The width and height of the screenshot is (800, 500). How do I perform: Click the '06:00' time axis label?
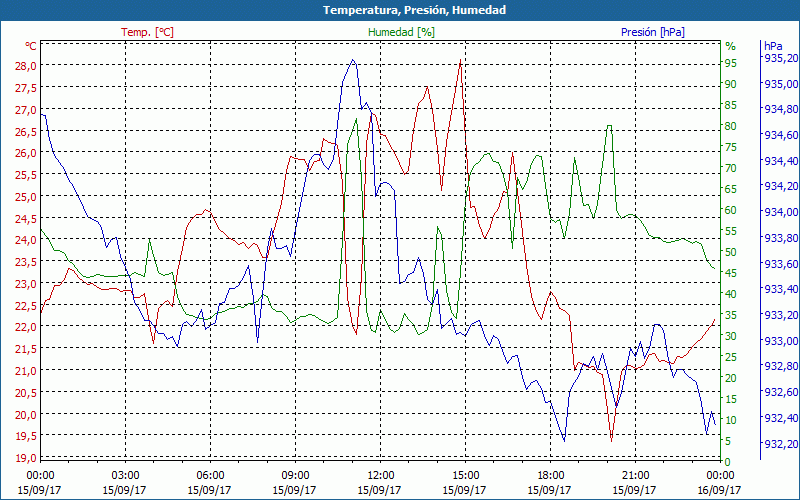(210, 476)
